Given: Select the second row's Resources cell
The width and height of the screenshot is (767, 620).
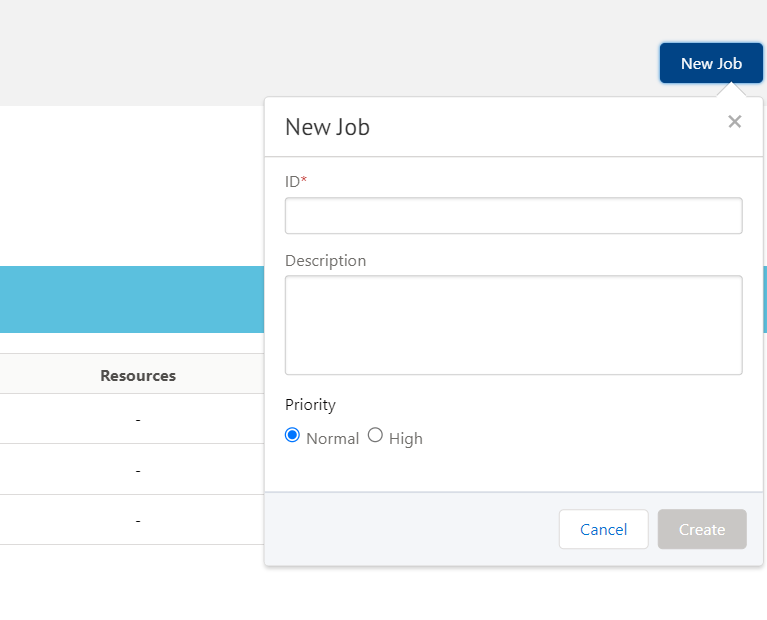Looking at the screenshot, I should (138, 470).
